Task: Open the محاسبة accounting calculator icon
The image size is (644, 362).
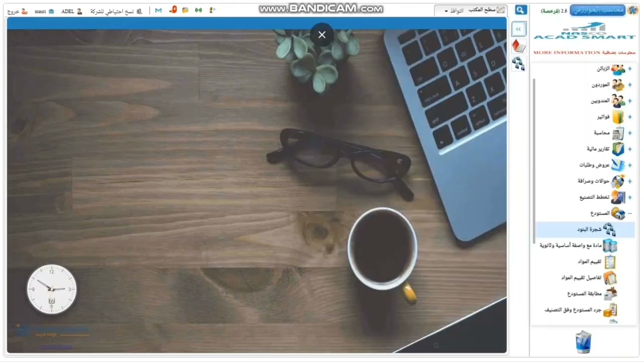Action: click(x=618, y=133)
